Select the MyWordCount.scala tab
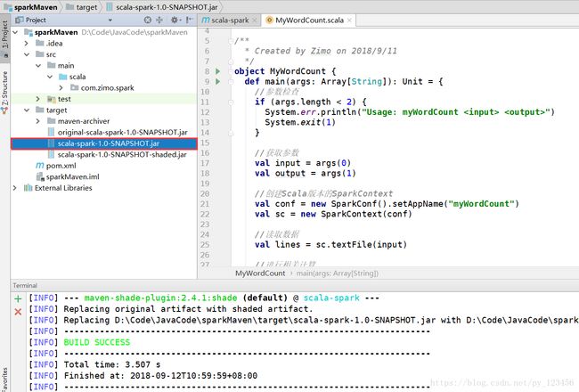Screen dimensions: 579x392 [x=309, y=20]
